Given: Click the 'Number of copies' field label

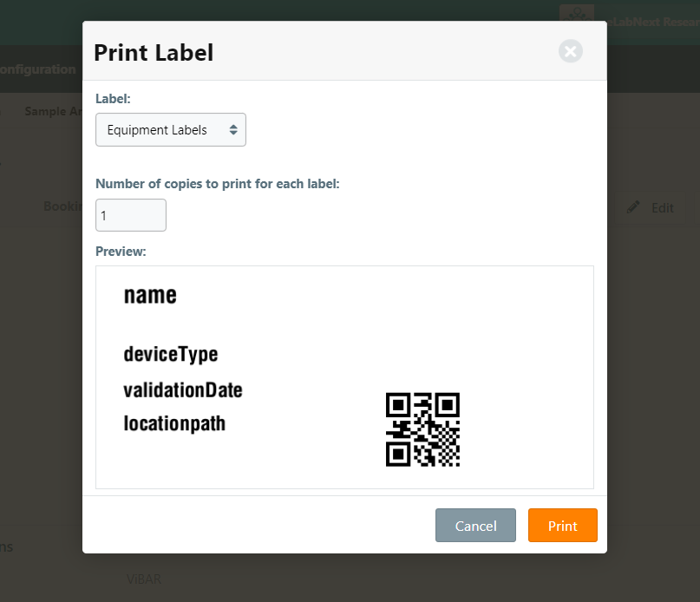Looking at the screenshot, I should (218, 184).
